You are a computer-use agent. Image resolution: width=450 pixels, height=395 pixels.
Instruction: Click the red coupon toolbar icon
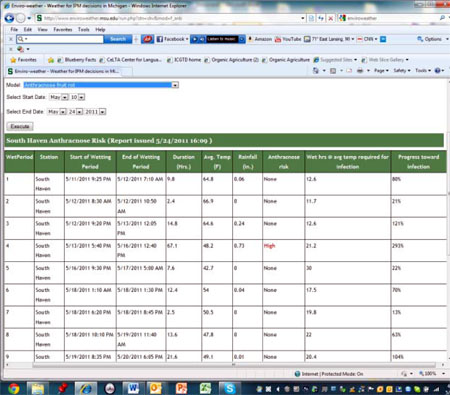pos(147,39)
